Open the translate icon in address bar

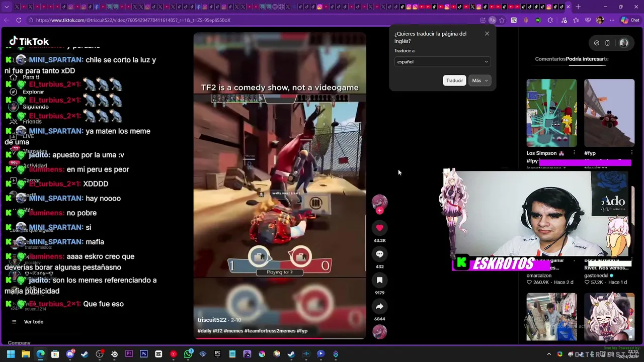click(492, 20)
